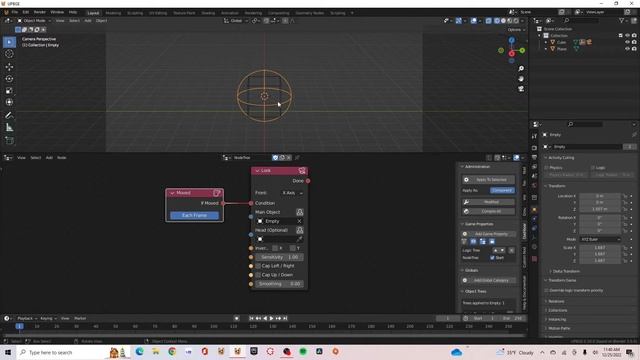Image resolution: width=640 pixels, height=360 pixels.
Task: Click the Each Frame button in Moved node
Action: 194,216
